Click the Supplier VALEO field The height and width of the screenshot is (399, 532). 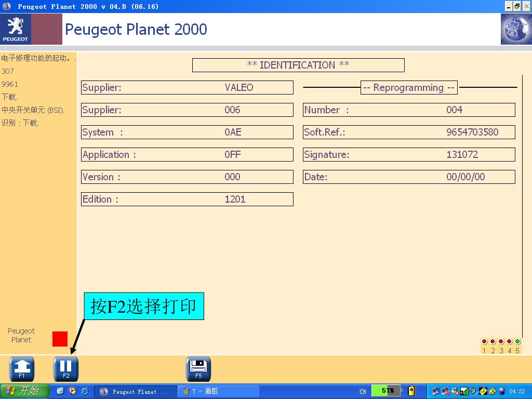click(x=187, y=87)
